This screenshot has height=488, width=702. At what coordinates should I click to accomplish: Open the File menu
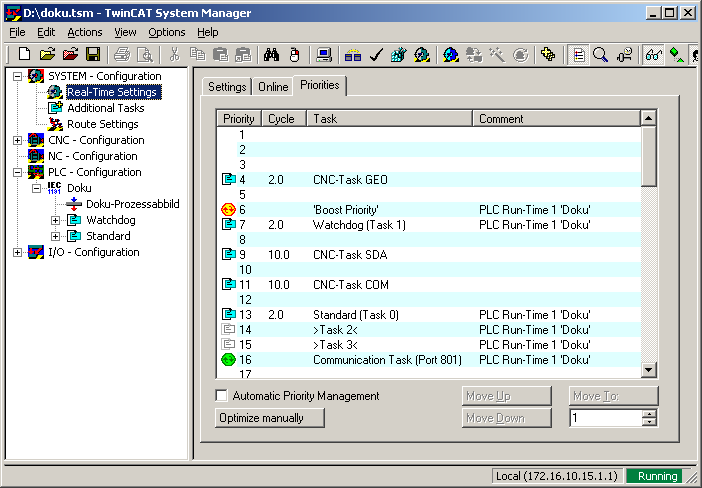click(17, 32)
